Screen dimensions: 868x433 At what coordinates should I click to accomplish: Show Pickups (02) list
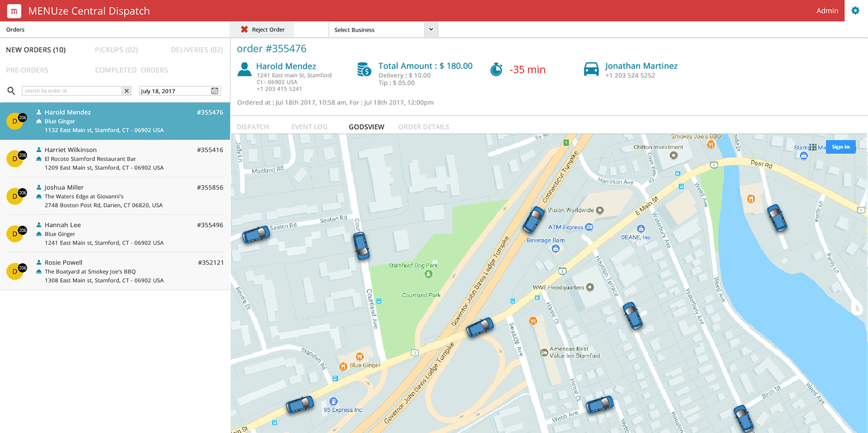(116, 50)
